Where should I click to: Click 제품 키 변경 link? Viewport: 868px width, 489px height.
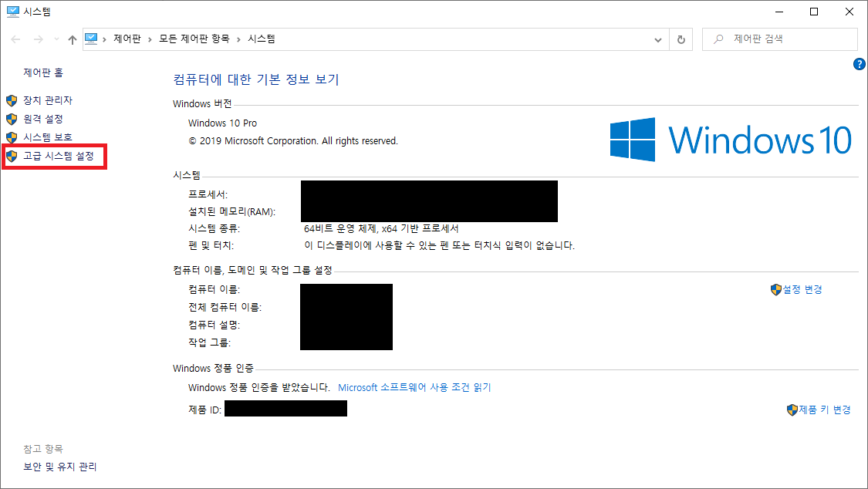pos(824,410)
